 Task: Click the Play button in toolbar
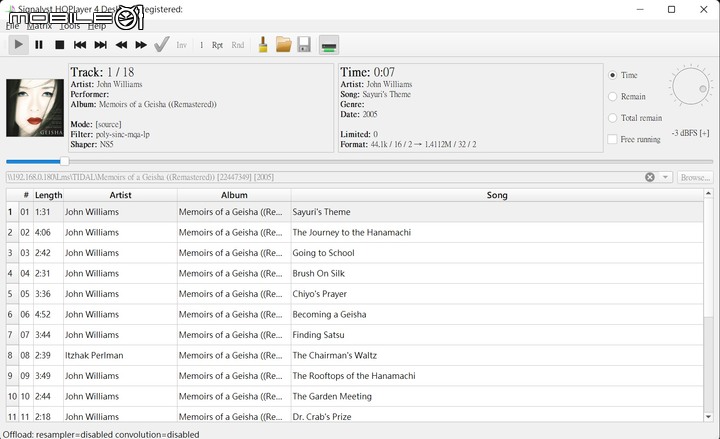pos(18,45)
